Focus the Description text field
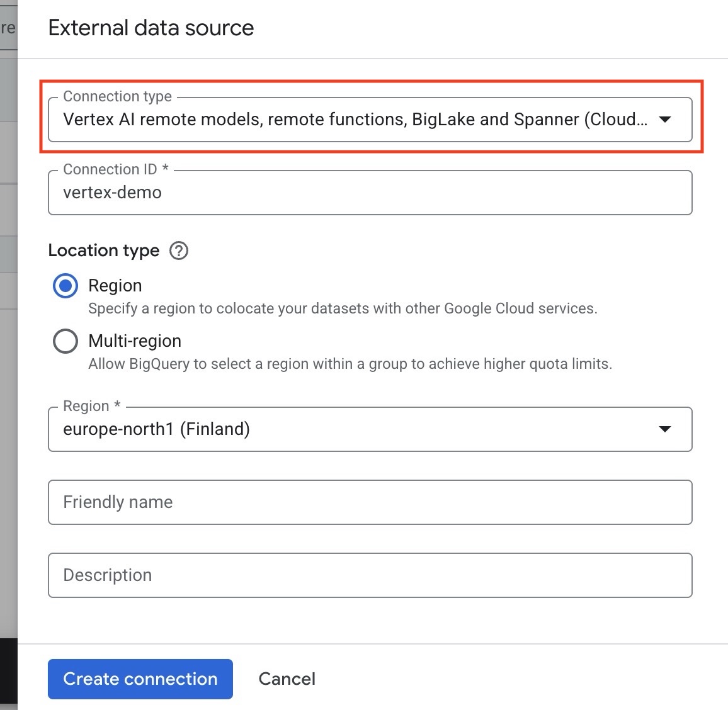 coord(370,575)
